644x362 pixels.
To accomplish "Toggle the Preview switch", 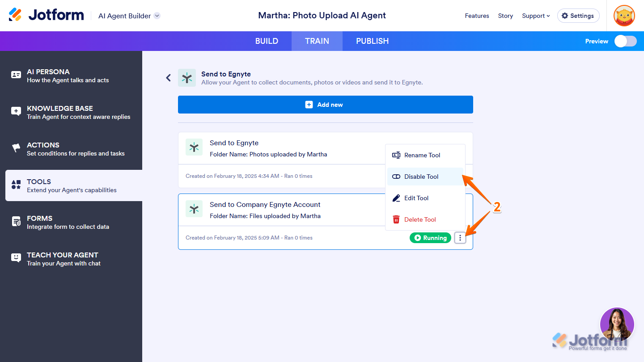I will pyautogui.click(x=625, y=41).
